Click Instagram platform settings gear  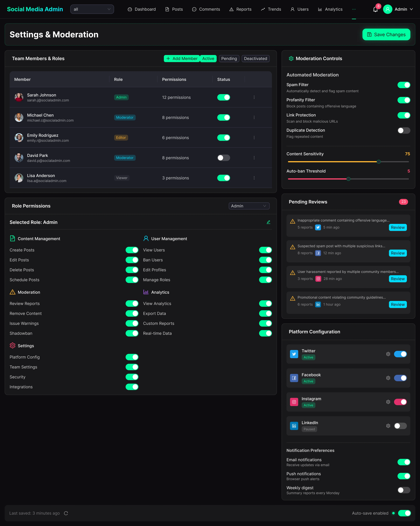click(x=388, y=402)
